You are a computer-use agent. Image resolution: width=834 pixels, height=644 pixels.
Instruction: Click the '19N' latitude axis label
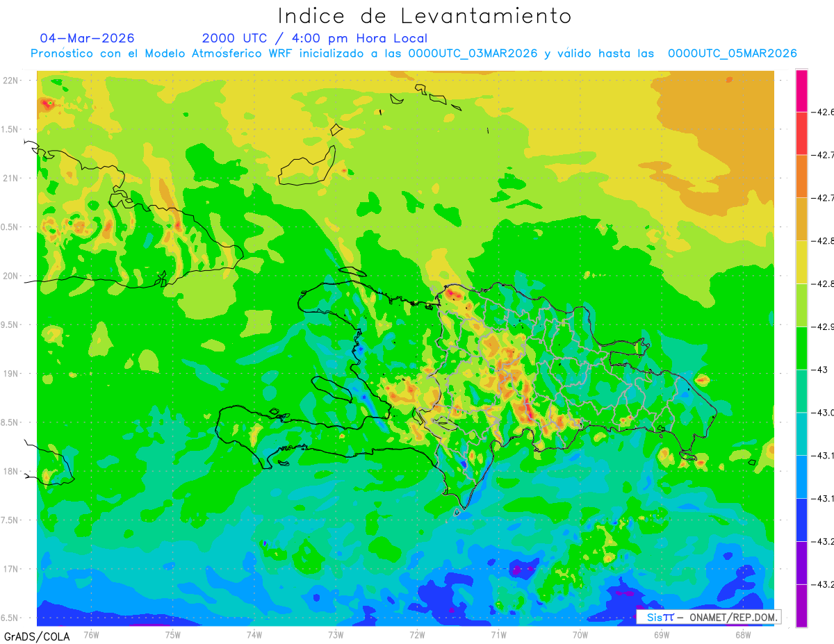(10, 374)
